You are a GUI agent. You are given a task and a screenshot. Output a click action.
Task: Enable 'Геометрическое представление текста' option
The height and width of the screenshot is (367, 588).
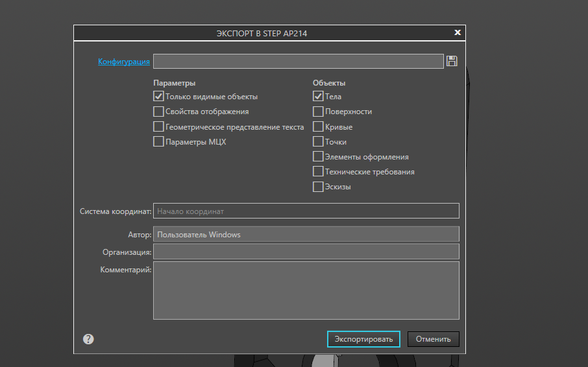(x=158, y=127)
